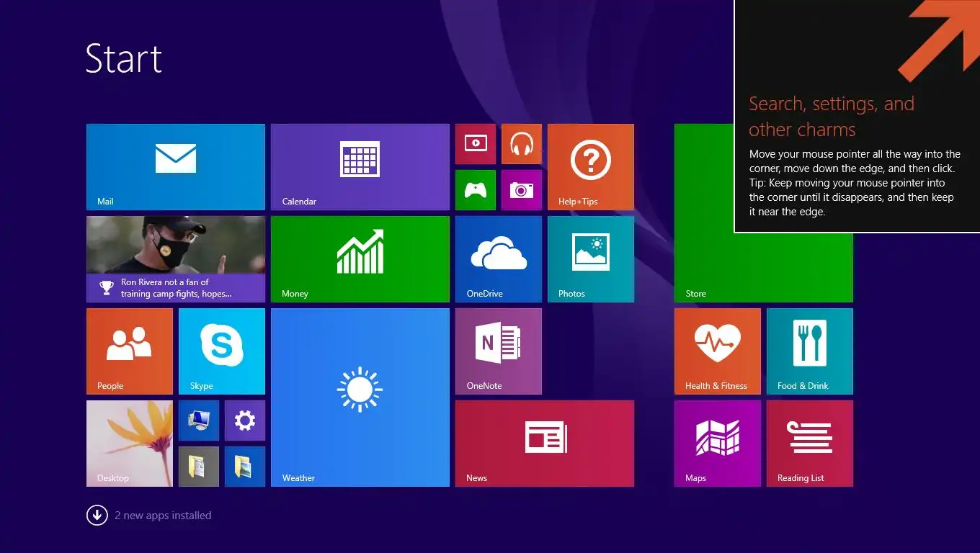Open the PC settings gear tile

click(x=245, y=421)
